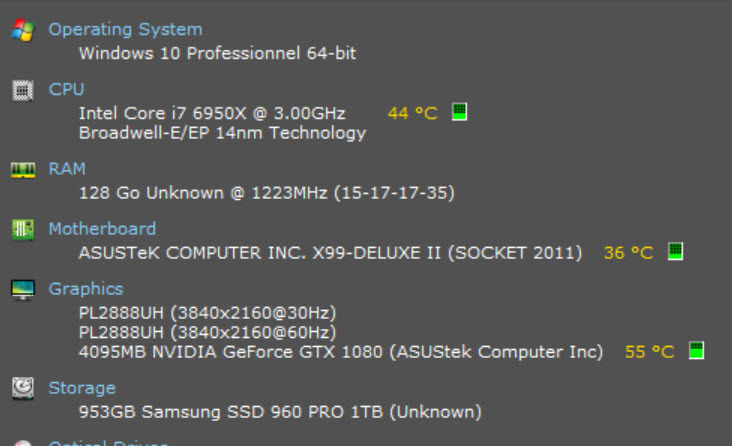Open the Storage section heading link
732x446 pixels.
point(82,388)
